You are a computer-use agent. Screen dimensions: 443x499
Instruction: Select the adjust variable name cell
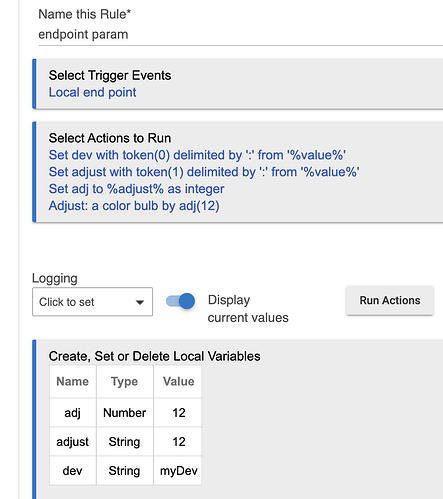tap(73, 442)
